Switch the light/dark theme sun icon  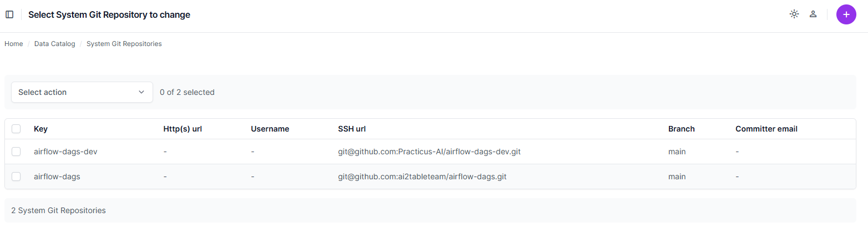point(794,14)
